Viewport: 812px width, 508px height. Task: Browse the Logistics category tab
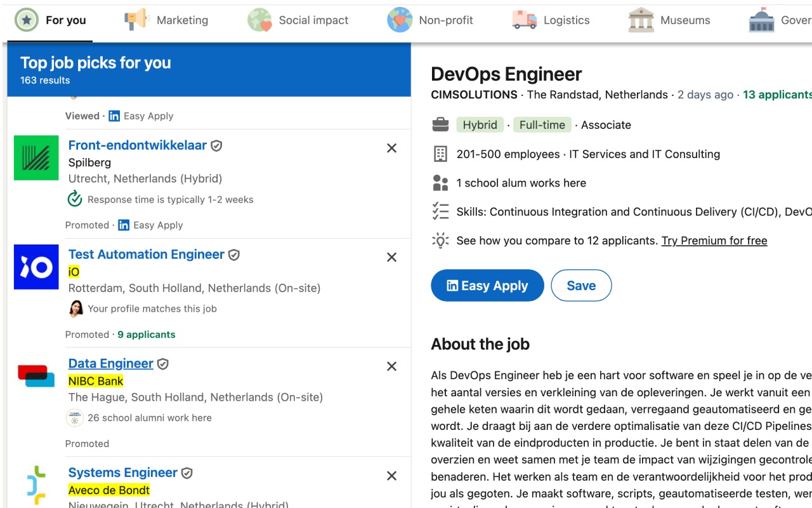[x=551, y=20]
